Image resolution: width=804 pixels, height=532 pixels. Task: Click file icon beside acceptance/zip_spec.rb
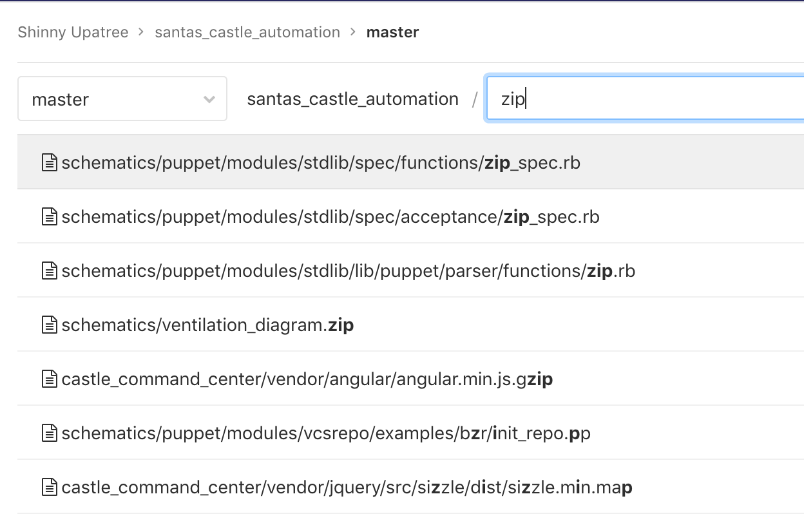50,217
